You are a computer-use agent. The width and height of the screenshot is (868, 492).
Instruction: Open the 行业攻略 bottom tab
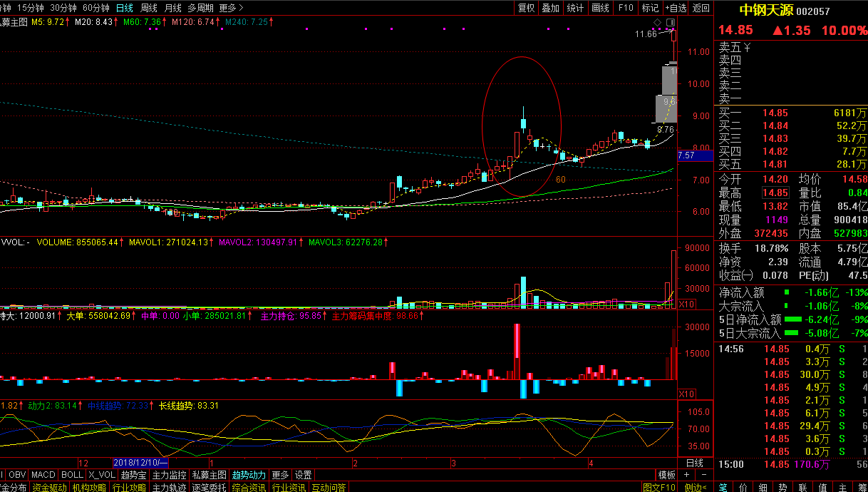click(130, 488)
